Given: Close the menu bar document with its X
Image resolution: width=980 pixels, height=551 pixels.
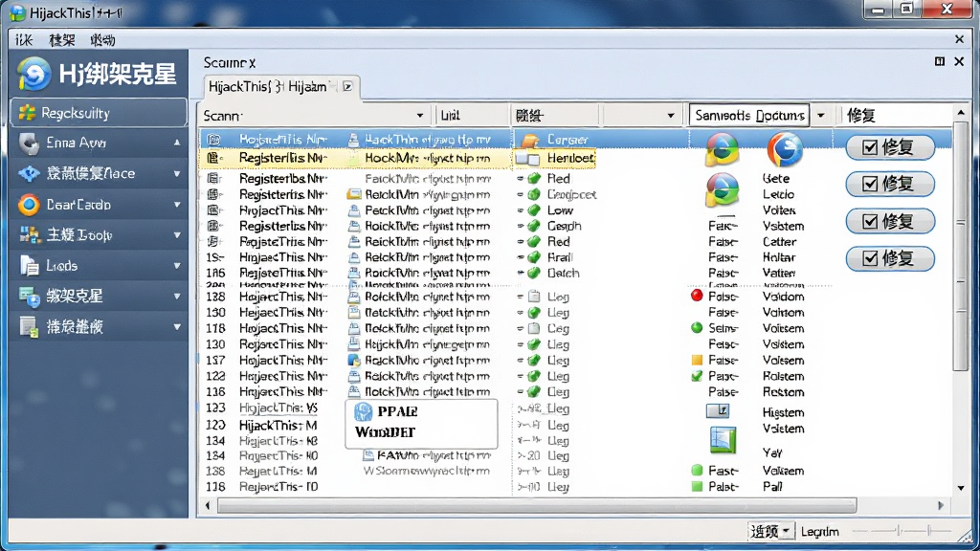Looking at the screenshot, I should pos(959,39).
